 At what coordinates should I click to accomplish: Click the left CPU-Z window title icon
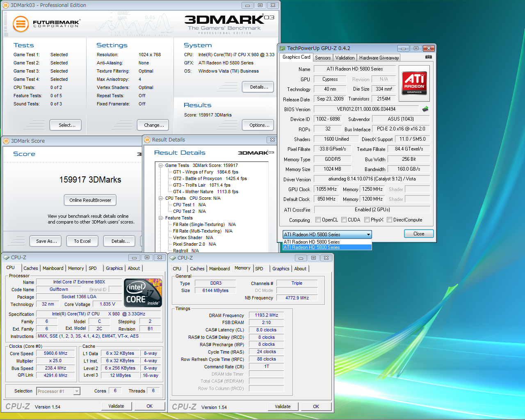point(6,258)
